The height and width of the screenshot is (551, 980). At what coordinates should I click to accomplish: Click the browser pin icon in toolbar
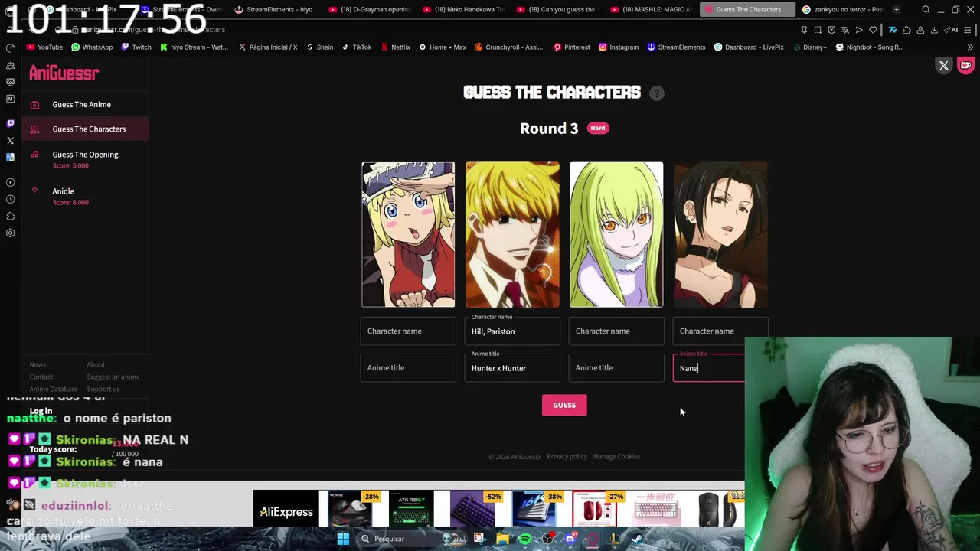804,30
